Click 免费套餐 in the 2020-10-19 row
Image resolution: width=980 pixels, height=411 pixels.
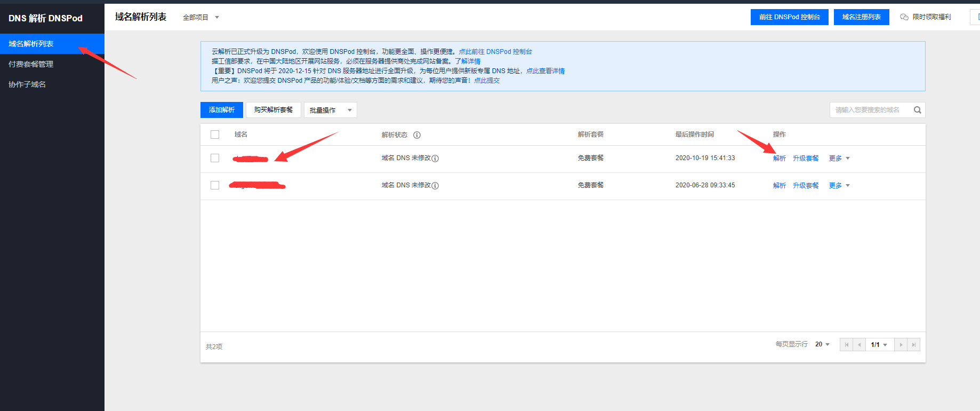pos(591,158)
